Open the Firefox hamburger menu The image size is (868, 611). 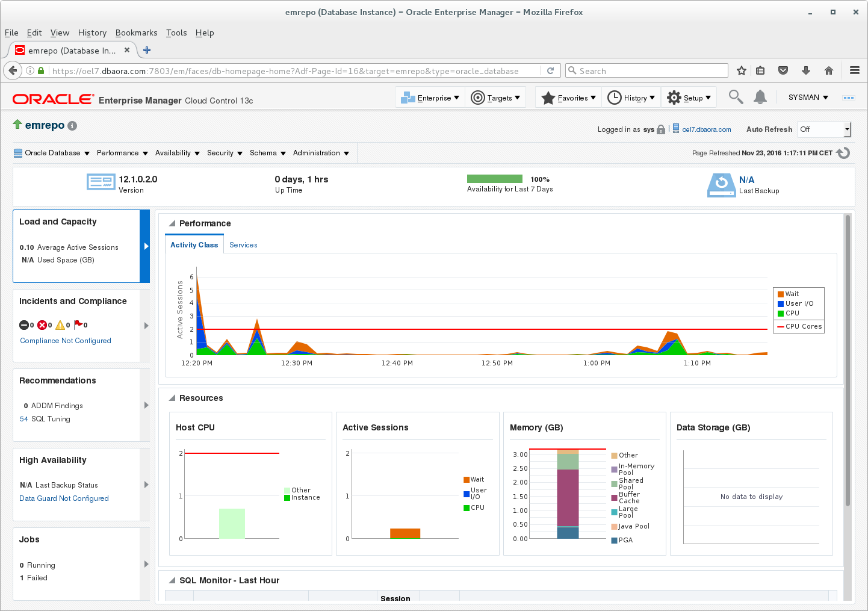855,70
